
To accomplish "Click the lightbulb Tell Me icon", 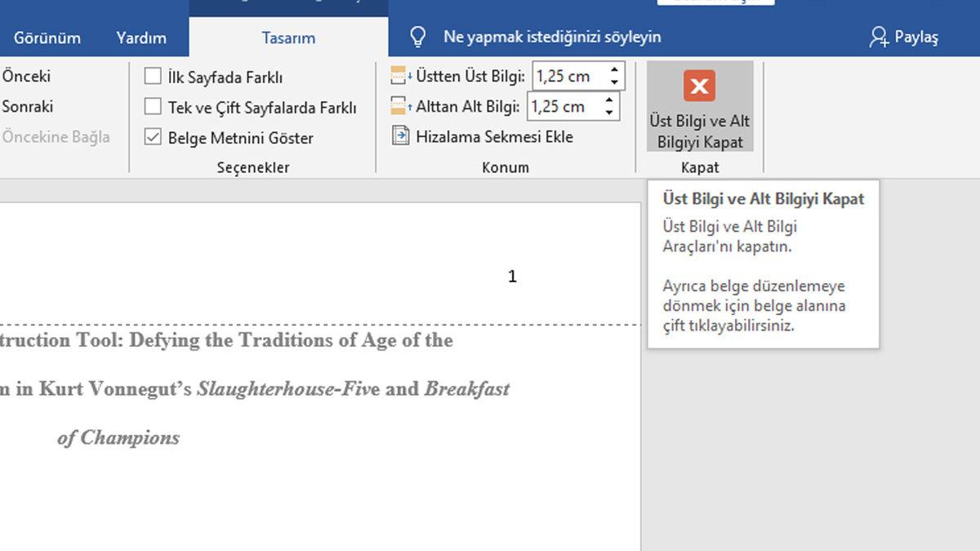I will tap(418, 37).
